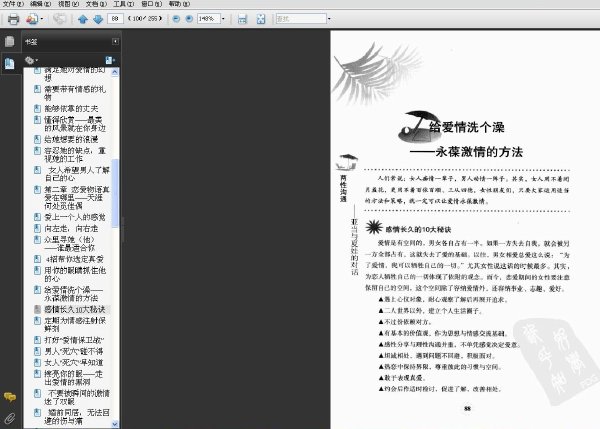
Task: Select bookmark 给爱情洗个澡——永葆激情的方法
Action: point(73,294)
